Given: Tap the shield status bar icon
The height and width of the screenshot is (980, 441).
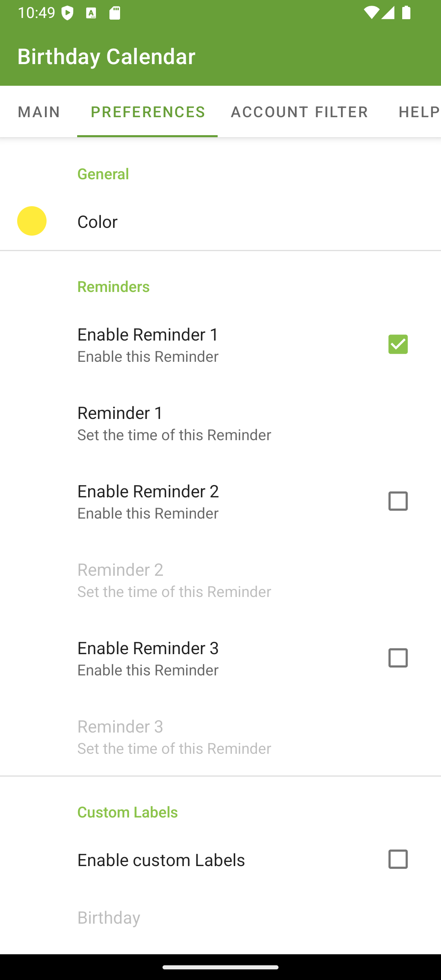Looking at the screenshot, I should (68, 13).
